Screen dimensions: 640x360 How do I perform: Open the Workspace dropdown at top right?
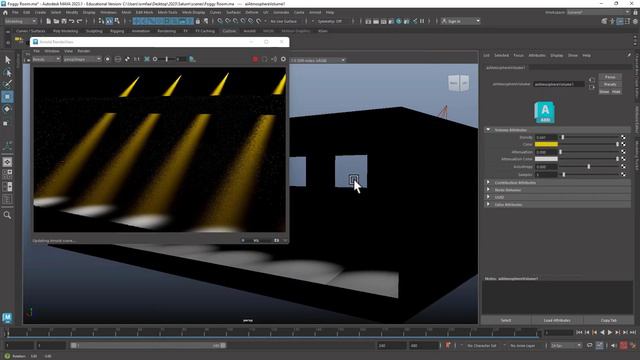coord(598,12)
